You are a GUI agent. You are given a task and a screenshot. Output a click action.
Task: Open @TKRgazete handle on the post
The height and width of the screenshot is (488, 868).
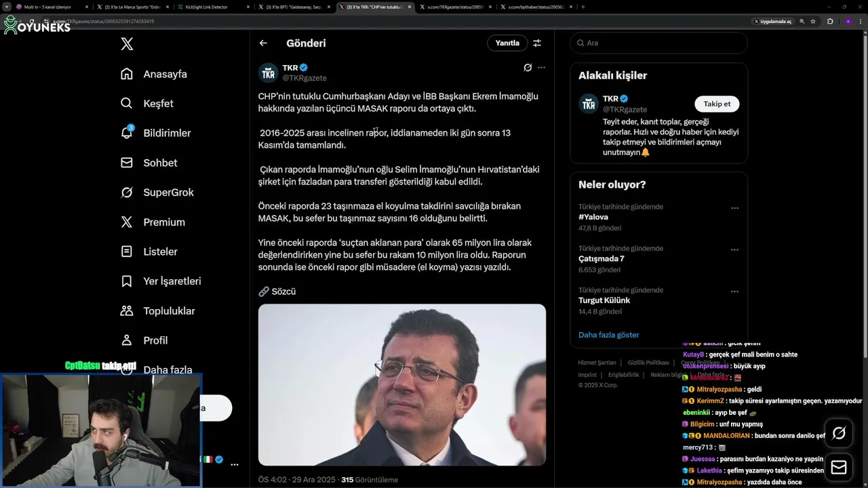[x=304, y=78]
